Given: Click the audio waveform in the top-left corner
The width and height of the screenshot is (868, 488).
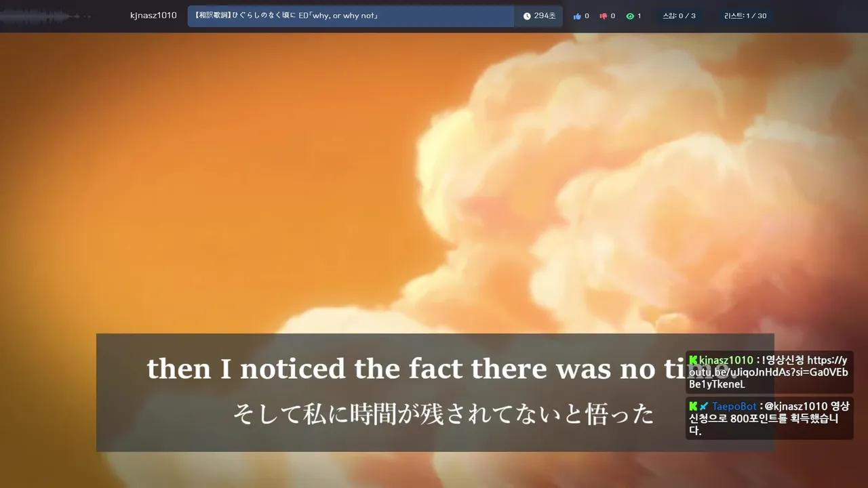Looking at the screenshot, I should [44, 16].
